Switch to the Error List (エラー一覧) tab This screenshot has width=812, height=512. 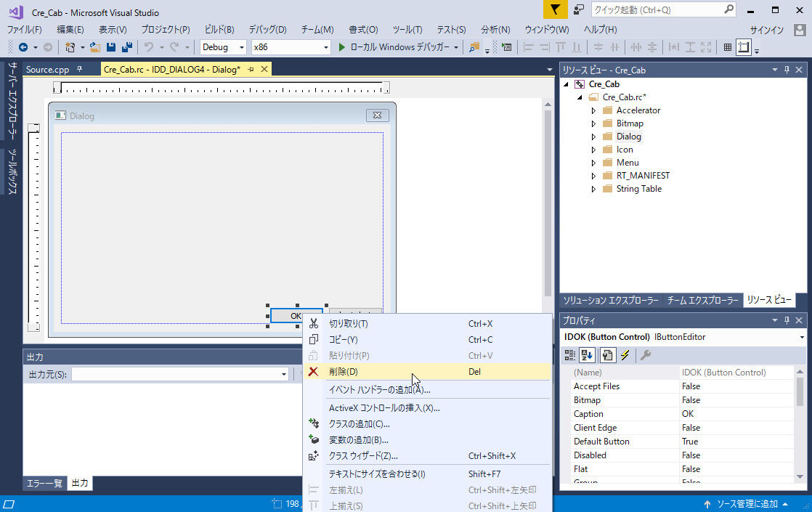44,483
